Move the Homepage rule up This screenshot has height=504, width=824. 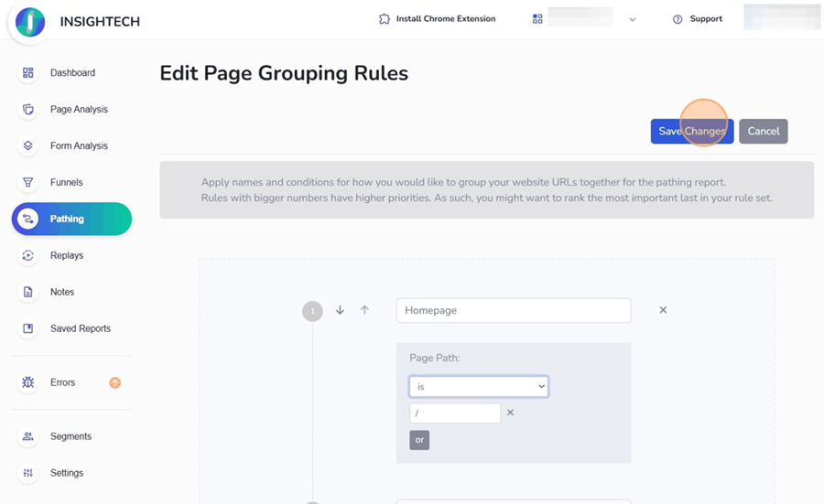point(364,310)
